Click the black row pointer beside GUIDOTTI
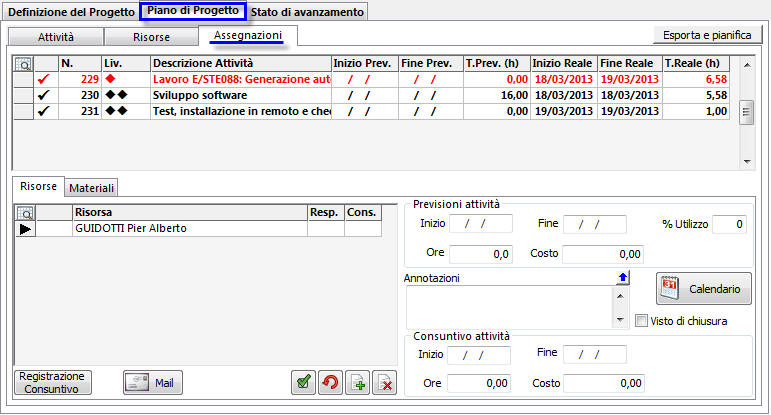The image size is (771, 415). pos(25,228)
